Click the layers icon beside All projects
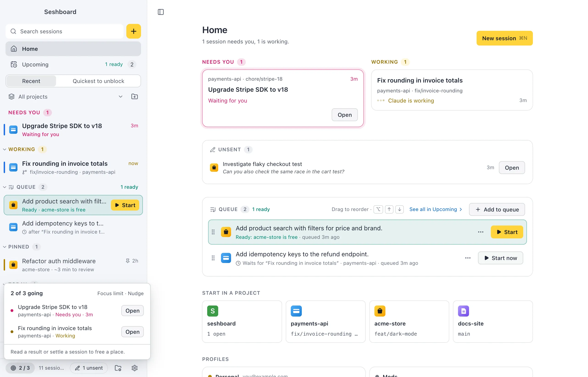This screenshot has height=377, width=588. click(x=11, y=97)
